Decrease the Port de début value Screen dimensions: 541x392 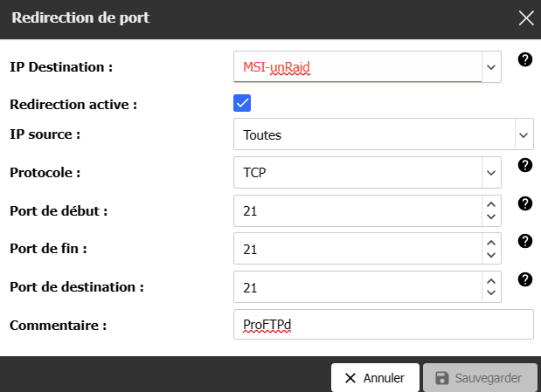[x=491, y=217]
